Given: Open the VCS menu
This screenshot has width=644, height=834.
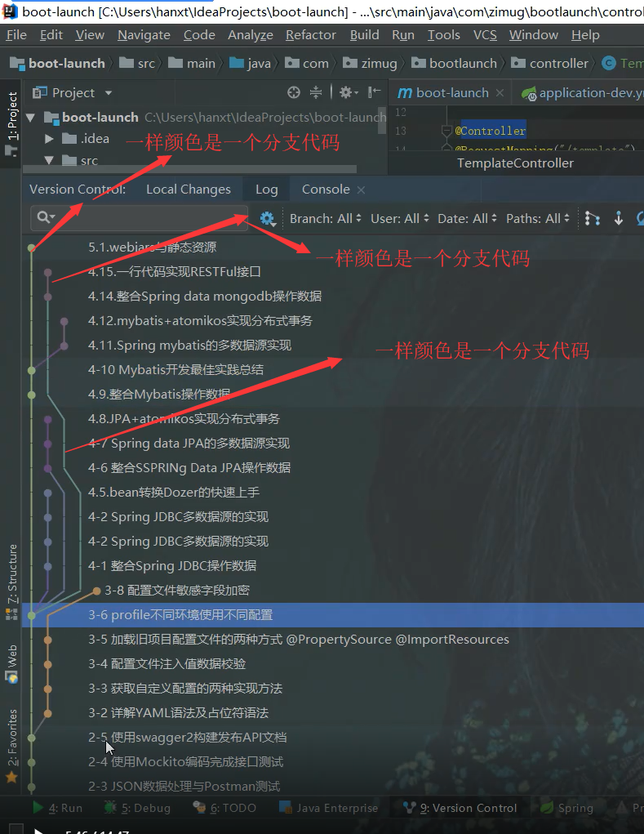Looking at the screenshot, I should (x=485, y=34).
